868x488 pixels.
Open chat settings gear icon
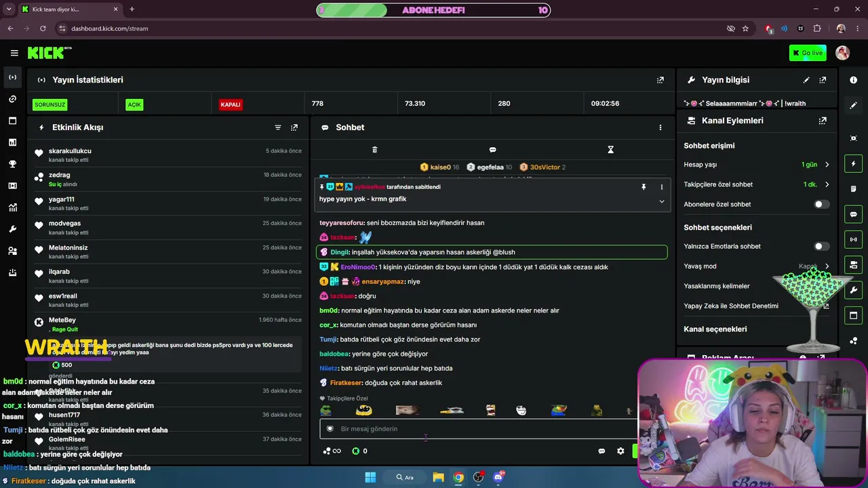[620, 451]
